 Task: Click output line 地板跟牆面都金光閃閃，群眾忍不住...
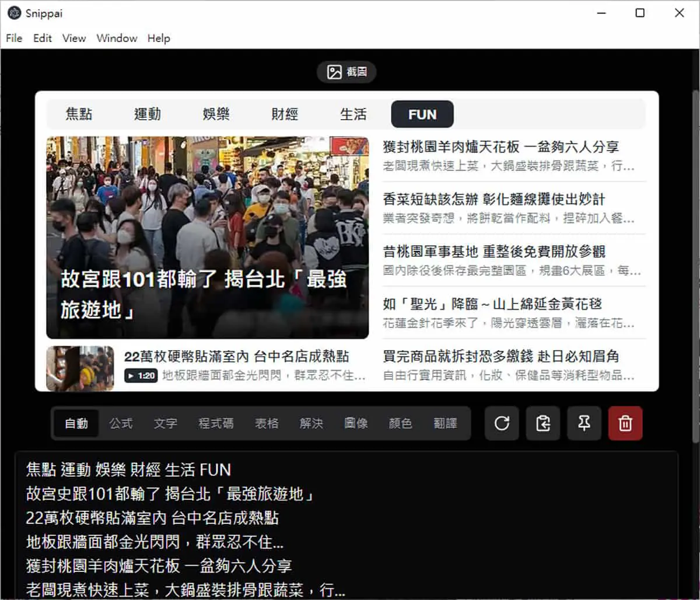pos(155,542)
